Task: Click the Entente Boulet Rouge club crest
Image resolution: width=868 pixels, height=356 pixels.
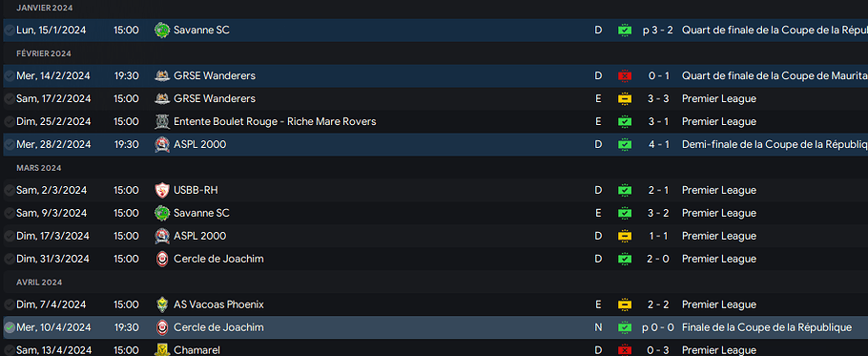Action: pyautogui.click(x=161, y=121)
